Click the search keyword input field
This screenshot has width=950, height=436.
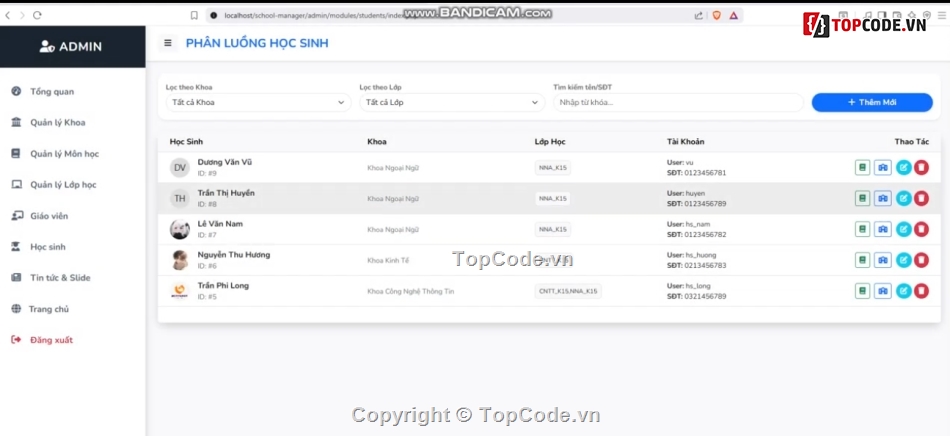pyautogui.click(x=678, y=102)
